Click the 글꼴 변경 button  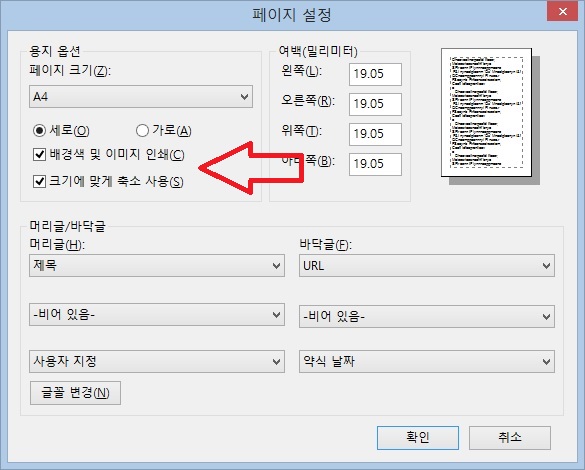pyautogui.click(x=75, y=393)
